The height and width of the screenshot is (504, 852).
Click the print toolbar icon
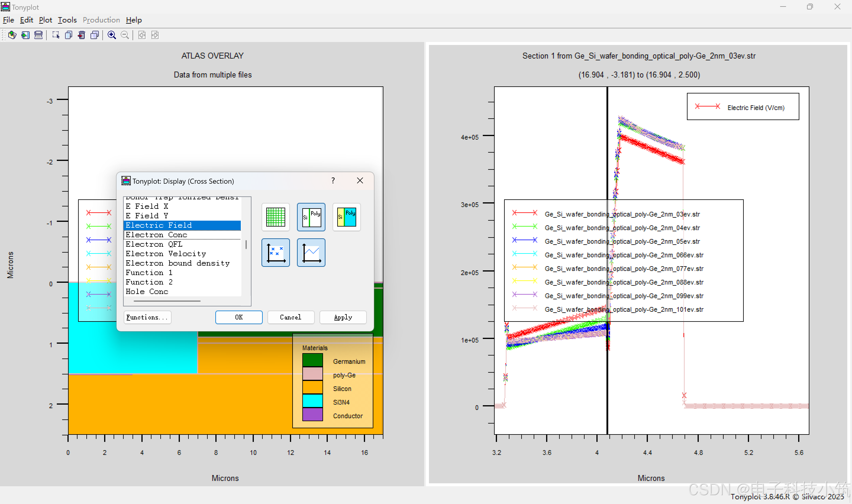[38, 35]
